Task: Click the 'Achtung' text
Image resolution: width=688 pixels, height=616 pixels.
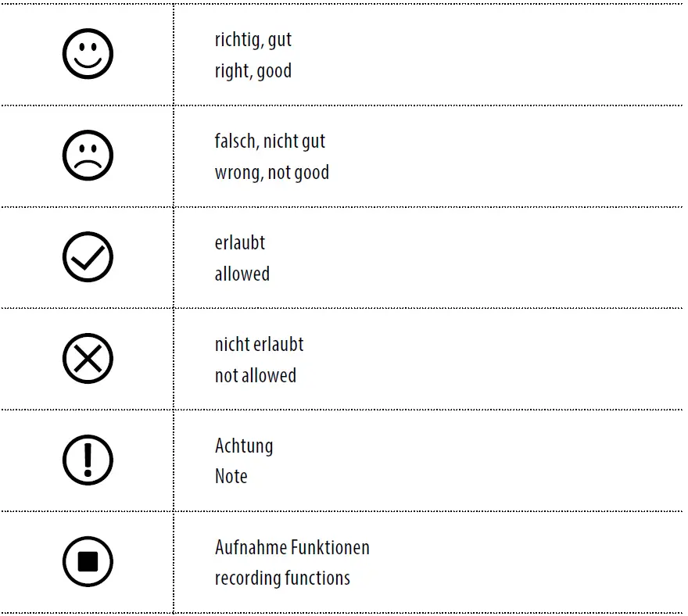Action: point(244,446)
